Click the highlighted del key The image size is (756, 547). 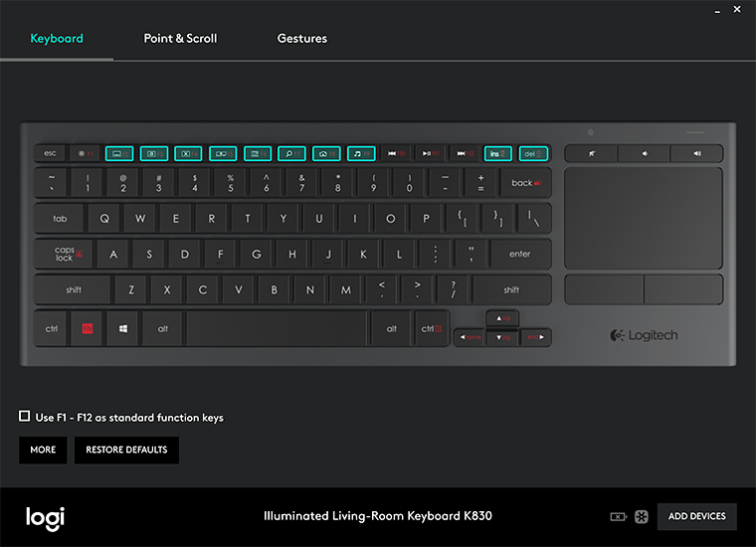pos(534,154)
